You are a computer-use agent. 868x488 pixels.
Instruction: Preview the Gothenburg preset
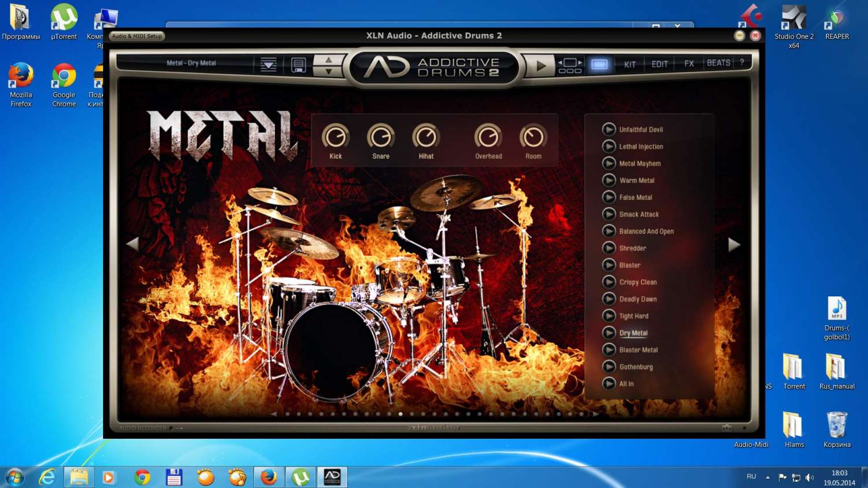609,367
